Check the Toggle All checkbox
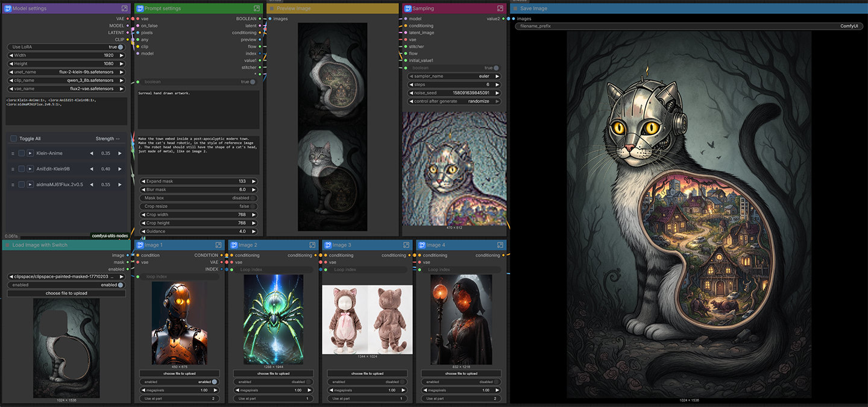This screenshot has height=407, width=868. pos(14,139)
